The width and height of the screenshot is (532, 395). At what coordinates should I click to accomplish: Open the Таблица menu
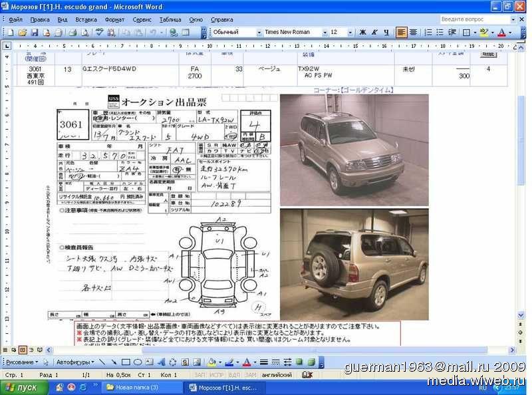click(170, 20)
